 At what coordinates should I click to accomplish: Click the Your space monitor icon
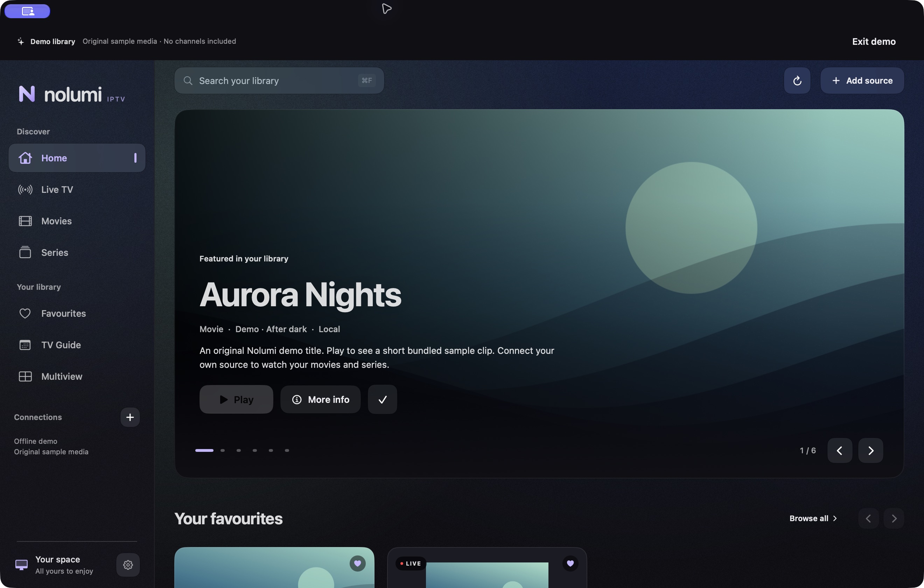tap(21, 565)
